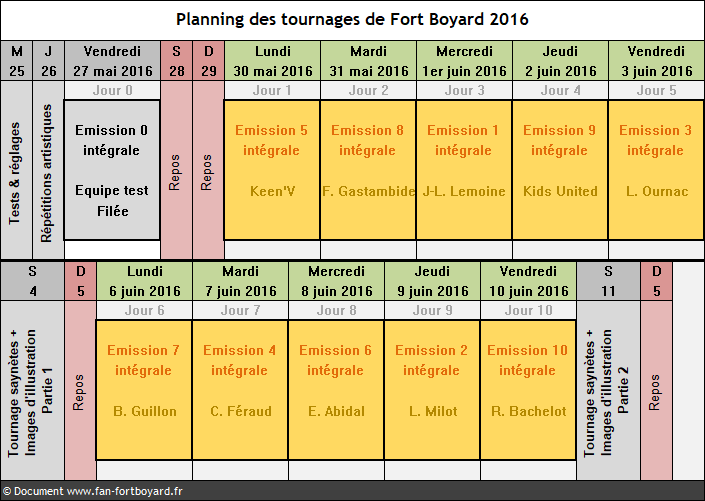The height and width of the screenshot is (501, 705).
Task: Select the 'Jour 1' label
Action: click(x=272, y=90)
